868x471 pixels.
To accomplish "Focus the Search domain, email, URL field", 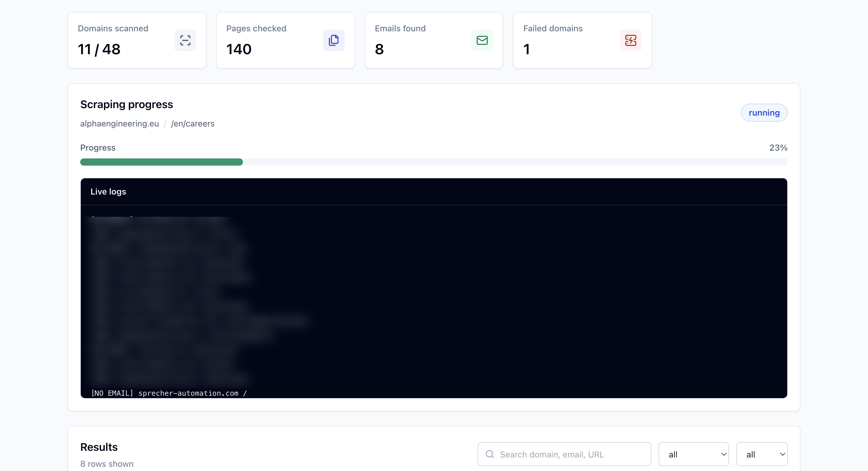I will pos(564,454).
